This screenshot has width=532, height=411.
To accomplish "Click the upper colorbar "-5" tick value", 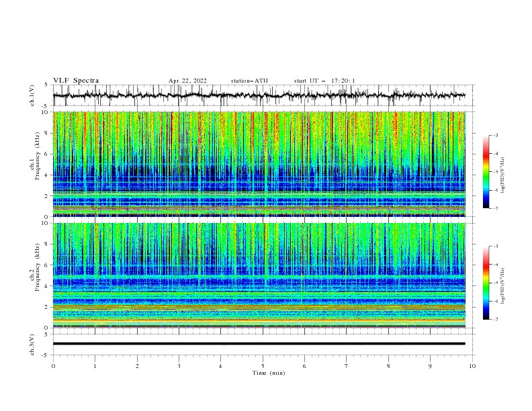I will coord(496,172).
